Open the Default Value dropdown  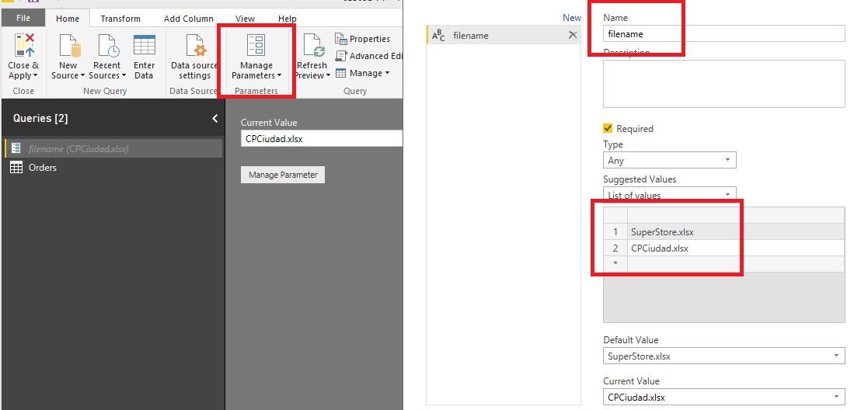pyautogui.click(x=724, y=356)
